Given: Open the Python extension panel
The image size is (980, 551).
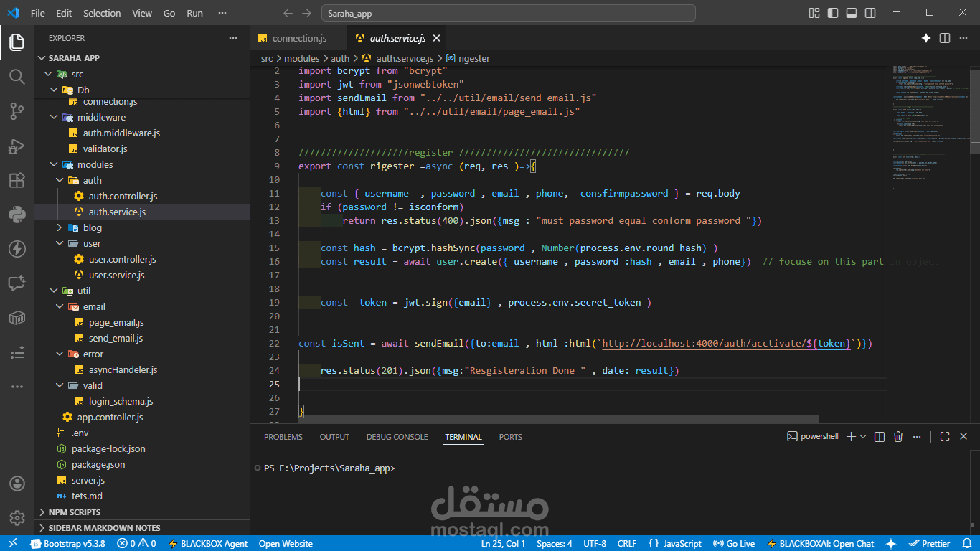Looking at the screenshot, I should click(x=17, y=215).
